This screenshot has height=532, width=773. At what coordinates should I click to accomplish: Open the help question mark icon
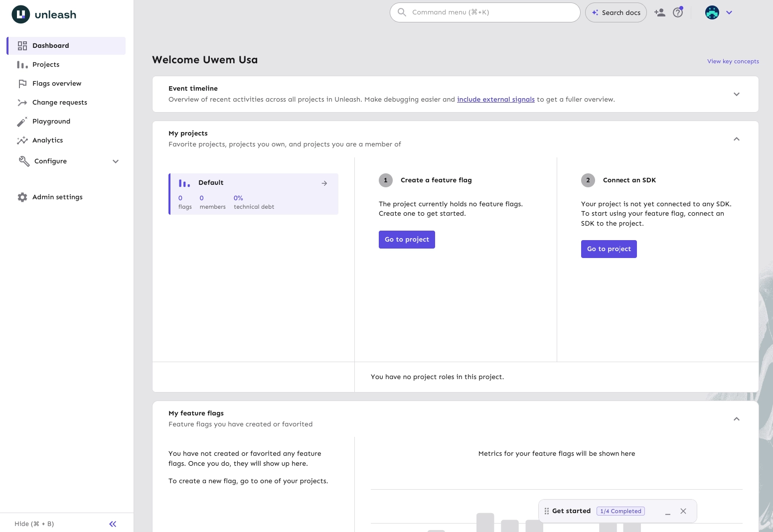(x=678, y=12)
